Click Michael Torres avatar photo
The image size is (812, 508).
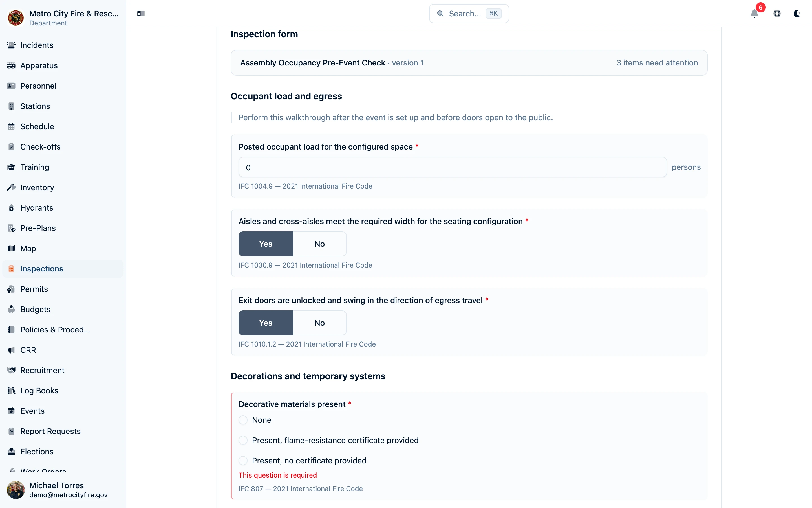(16, 490)
